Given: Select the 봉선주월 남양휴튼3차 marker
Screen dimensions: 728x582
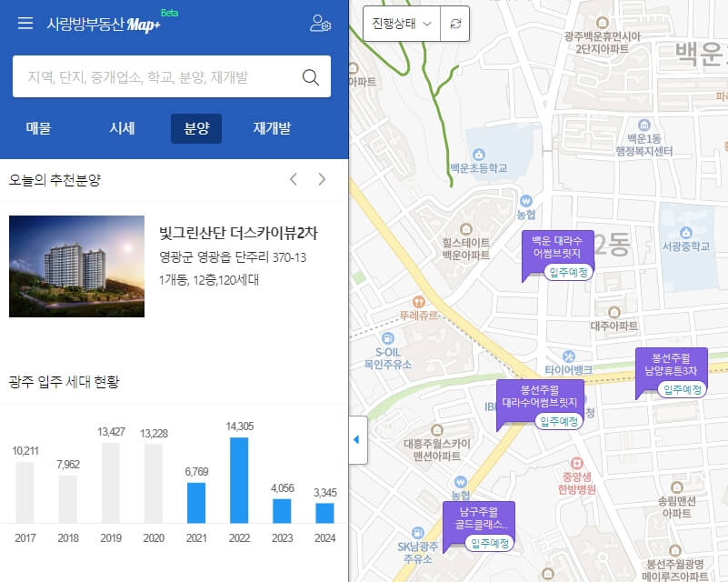Looking at the screenshot, I should pos(671,373).
